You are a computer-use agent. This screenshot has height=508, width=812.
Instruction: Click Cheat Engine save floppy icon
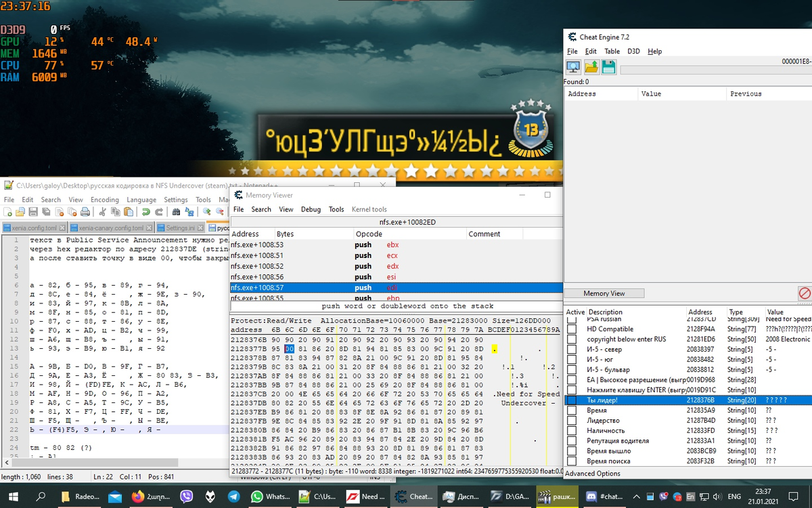pos(608,66)
